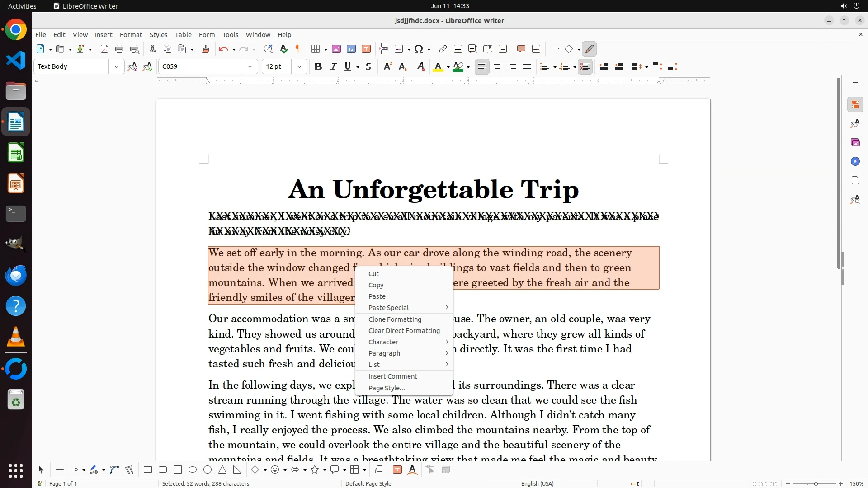Toggle Bold formatting
The image size is (868, 488).
point(318,67)
